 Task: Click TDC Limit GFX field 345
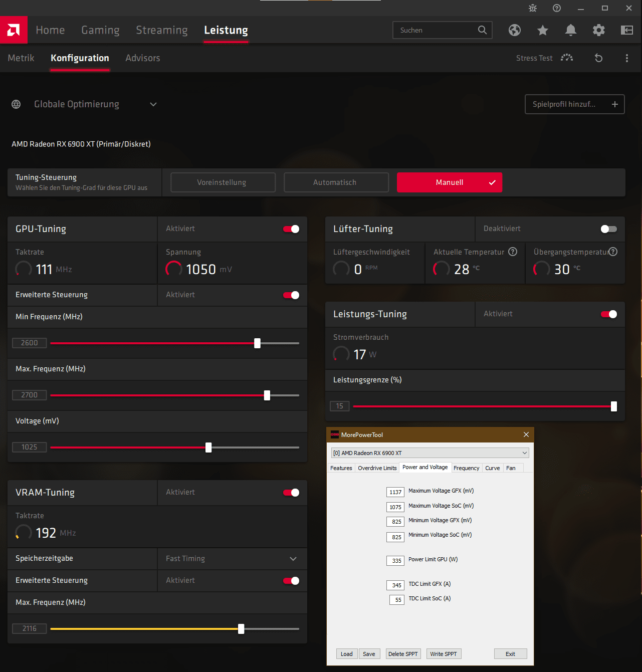pos(395,585)
